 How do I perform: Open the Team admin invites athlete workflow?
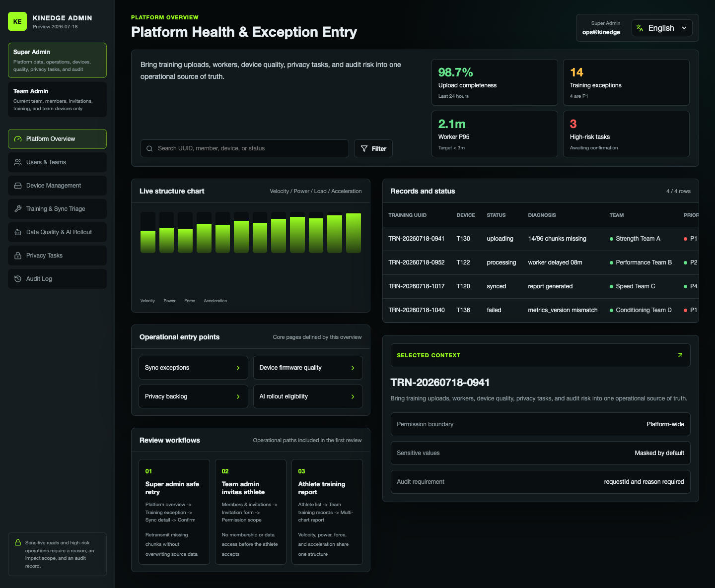coord(251,512)
